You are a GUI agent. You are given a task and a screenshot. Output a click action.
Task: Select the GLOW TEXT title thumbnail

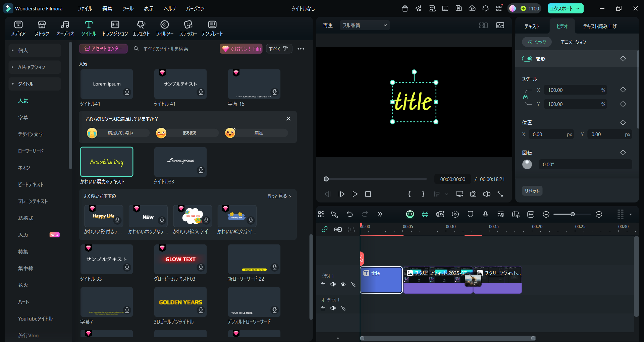(180, 259)
